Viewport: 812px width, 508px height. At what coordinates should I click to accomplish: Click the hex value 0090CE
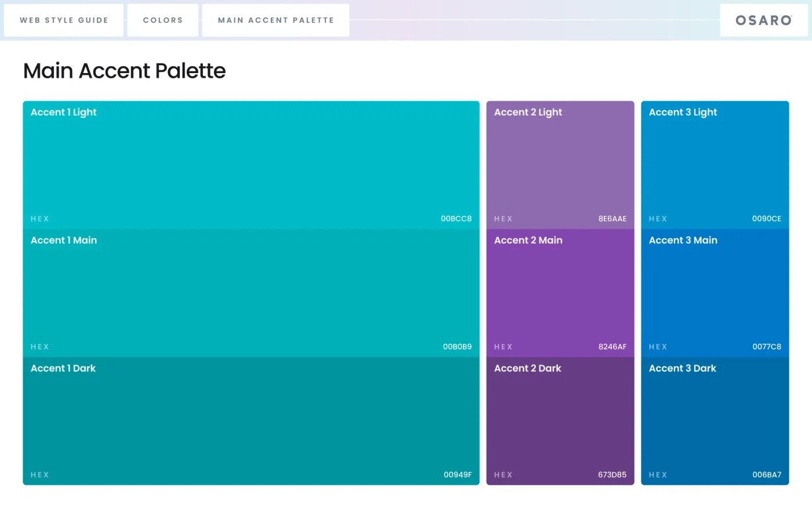pyautogui.click(x=767, y=219)
